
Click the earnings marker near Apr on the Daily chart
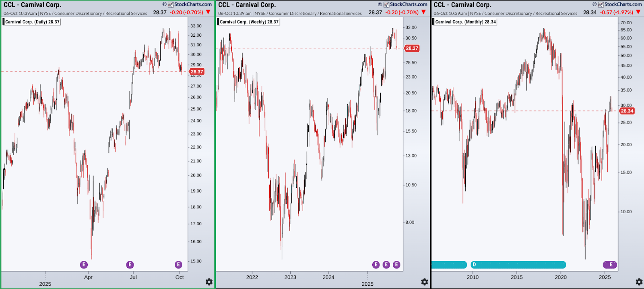[x=84, y=264]
